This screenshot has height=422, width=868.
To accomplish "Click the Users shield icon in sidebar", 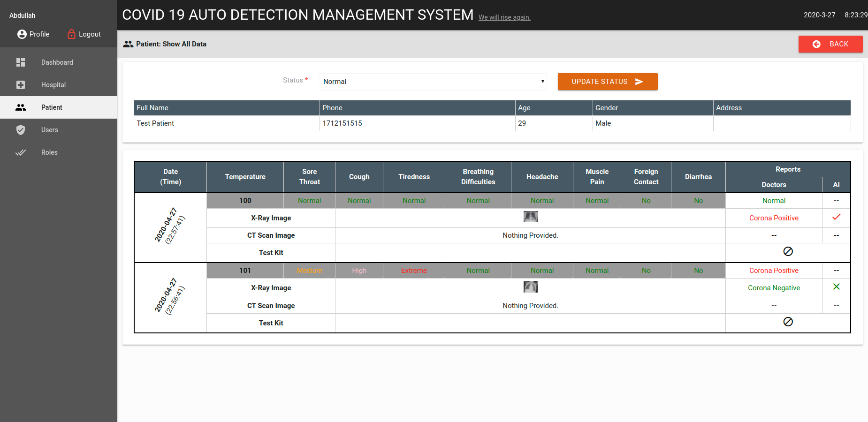I will click(21, 130).
